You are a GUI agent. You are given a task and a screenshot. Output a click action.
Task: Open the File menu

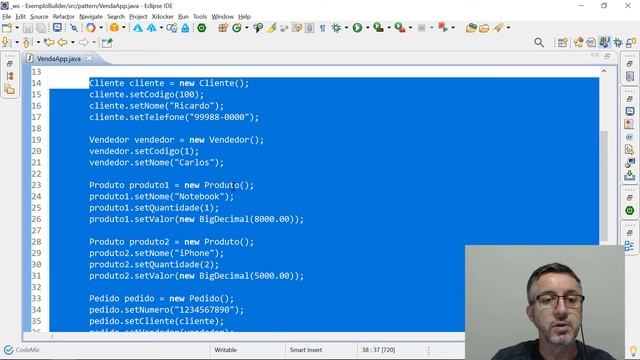click(x=7, y=16)
